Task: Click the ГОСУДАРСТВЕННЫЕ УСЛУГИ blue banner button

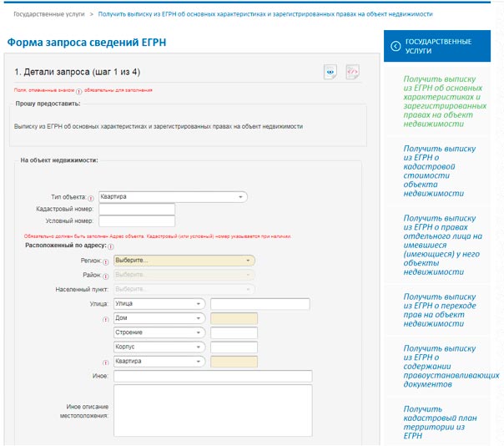Action: click(437, 46)
